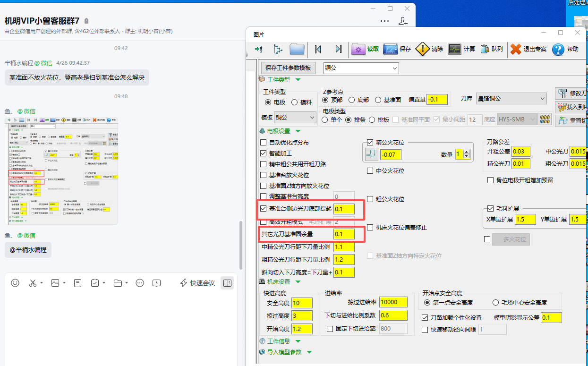Click the electrode base grid icon next to HYS-SMB
Viewport: 588px width, 366px height.
coord(545,119)
